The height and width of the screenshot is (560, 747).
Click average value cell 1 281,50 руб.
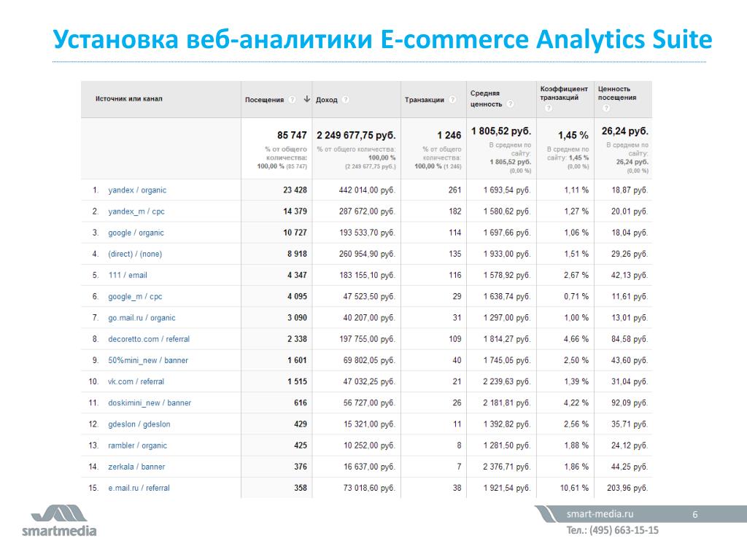coord(507,446)
